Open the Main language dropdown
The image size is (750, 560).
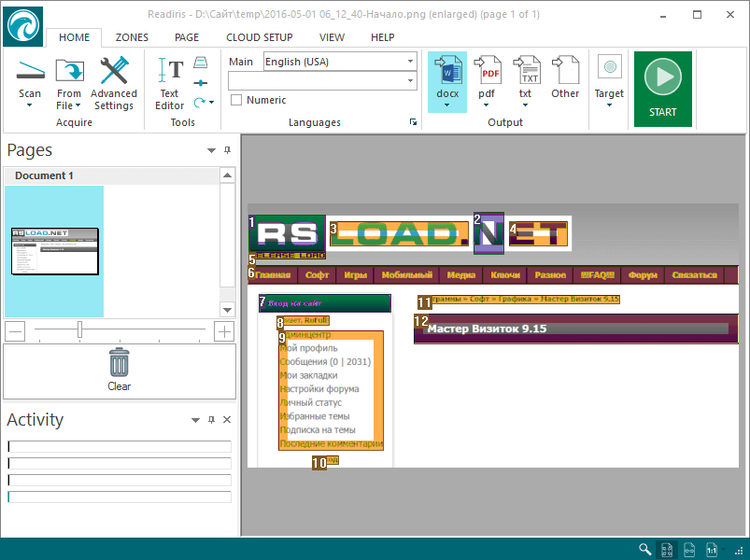pos(408,61)
